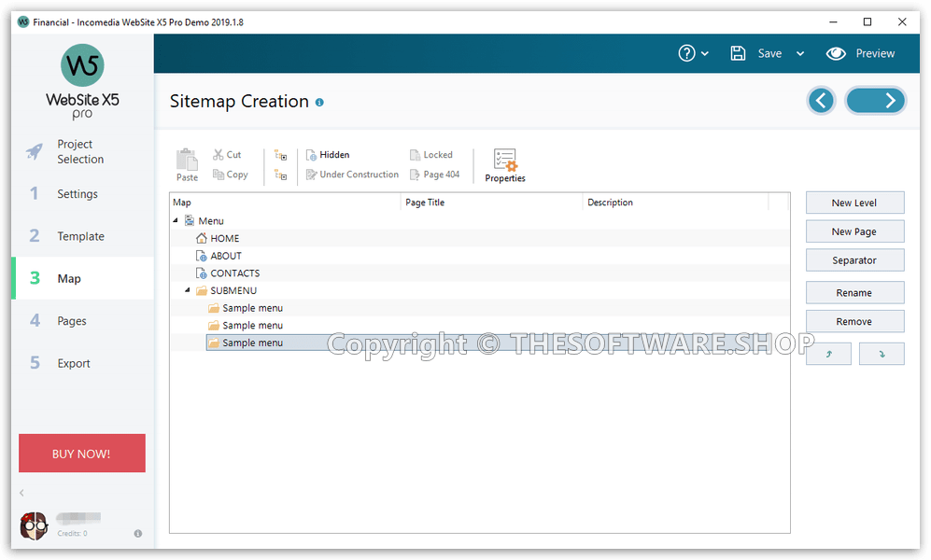Click the Preview label
Image resolution: width=931 pixels, height=560 pixels.
tap(875, 53)
